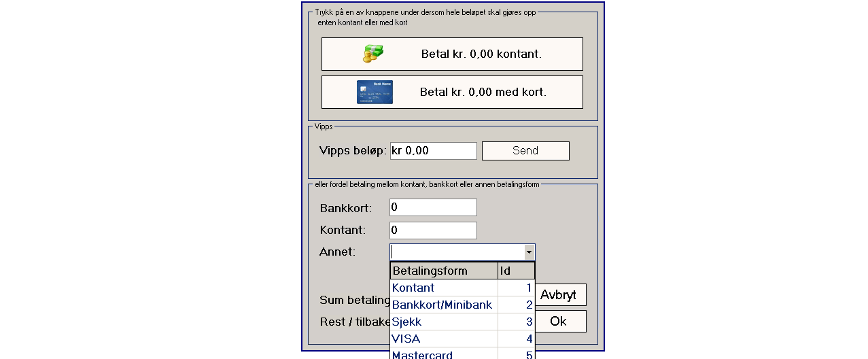Image resolution: width=868 pixels, height=359 pixels.
Task: Click the Betalingsform column header
Action: pyautogui.click(x=444, y=271)
